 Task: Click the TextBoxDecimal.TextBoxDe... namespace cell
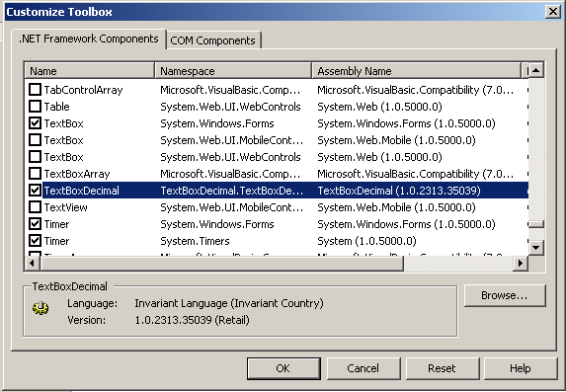pyautogui.click(x=232, y=191)
